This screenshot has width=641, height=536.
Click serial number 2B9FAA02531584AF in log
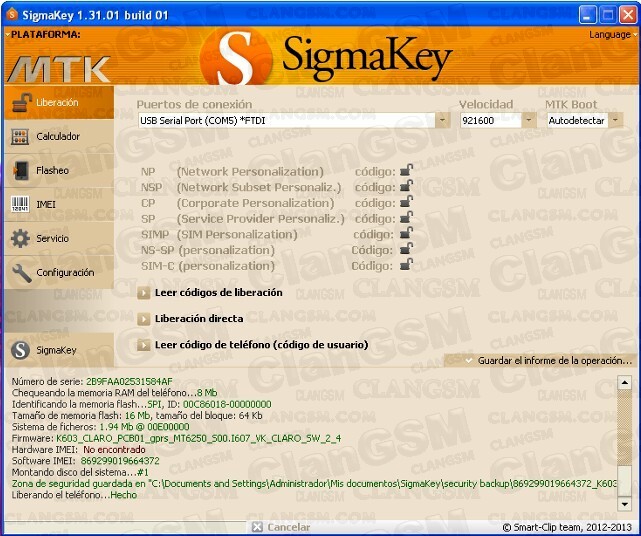pos(129,381)
